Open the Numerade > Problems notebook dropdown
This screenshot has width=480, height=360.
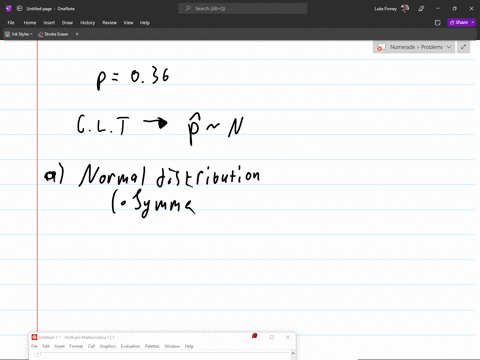pos(414,47)
